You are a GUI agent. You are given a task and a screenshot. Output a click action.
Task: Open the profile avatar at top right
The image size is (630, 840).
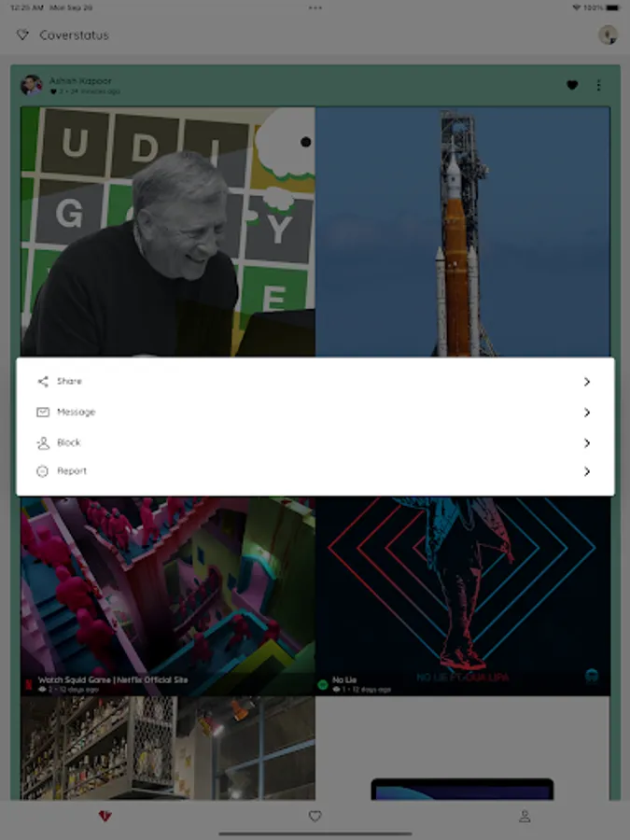coord(608,35)
